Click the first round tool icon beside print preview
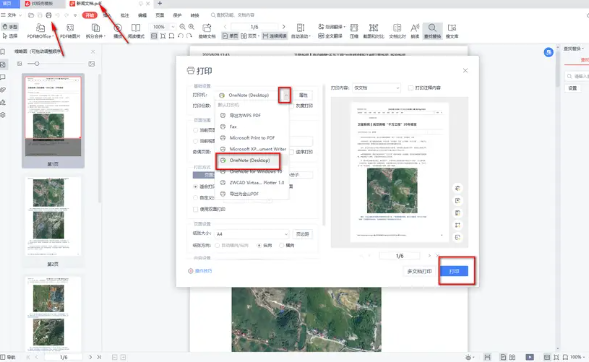 click(x=458, y=189)
